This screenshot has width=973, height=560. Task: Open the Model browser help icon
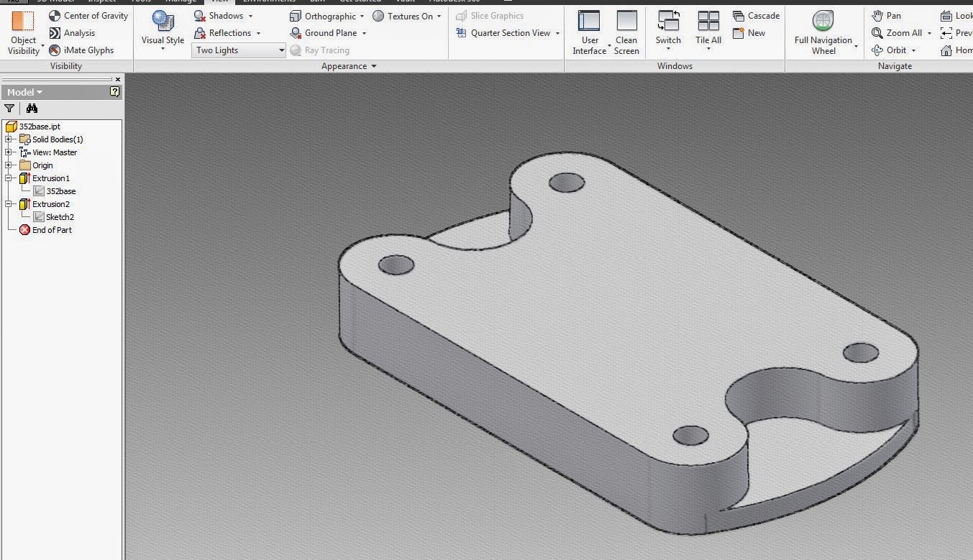114,92
